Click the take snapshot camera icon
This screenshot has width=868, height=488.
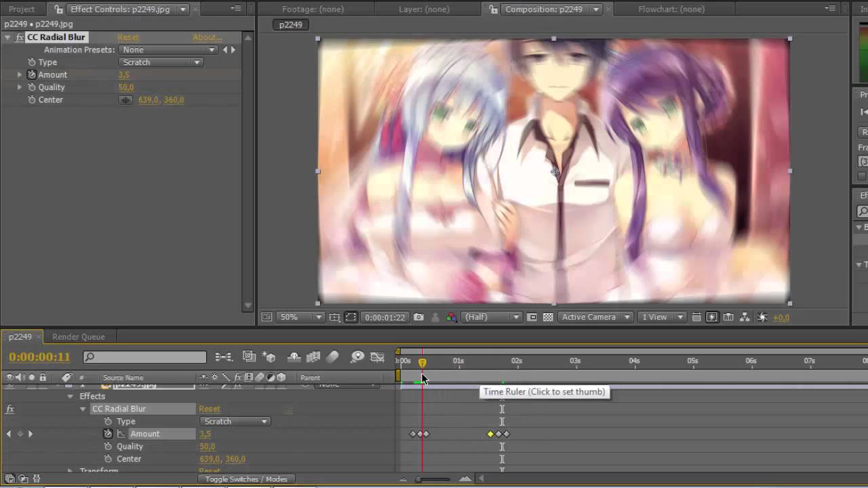[x=419, y=317]
